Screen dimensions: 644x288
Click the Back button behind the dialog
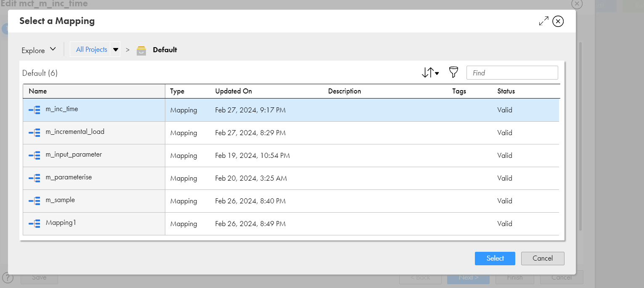point(420,277)
